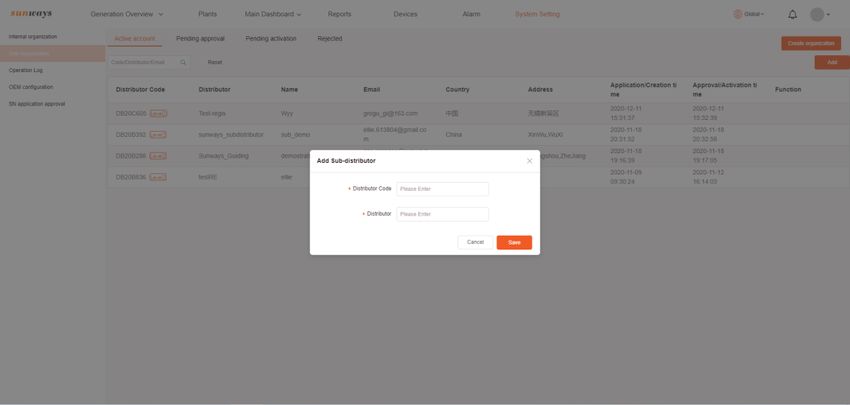The width and height of the screenshot is (850, 405).
Task: Click the level badge beside DB200298
Action: click(x=158, y=156)
